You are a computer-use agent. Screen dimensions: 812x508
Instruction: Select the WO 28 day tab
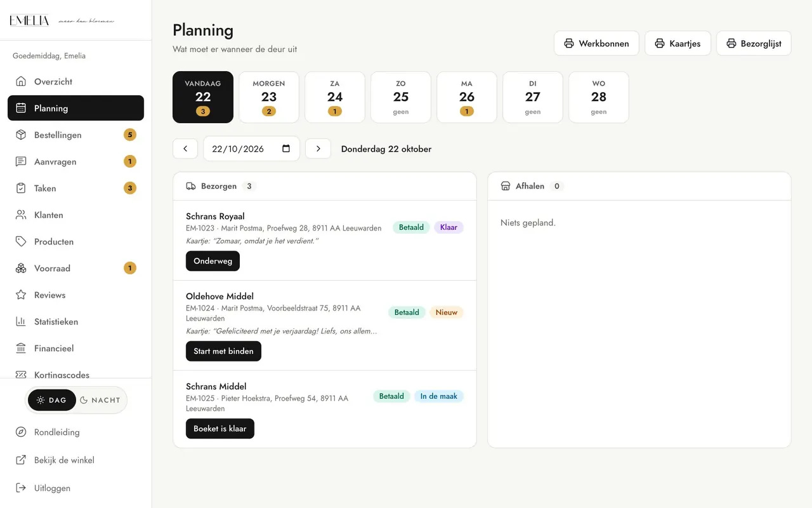pos(599,97)
